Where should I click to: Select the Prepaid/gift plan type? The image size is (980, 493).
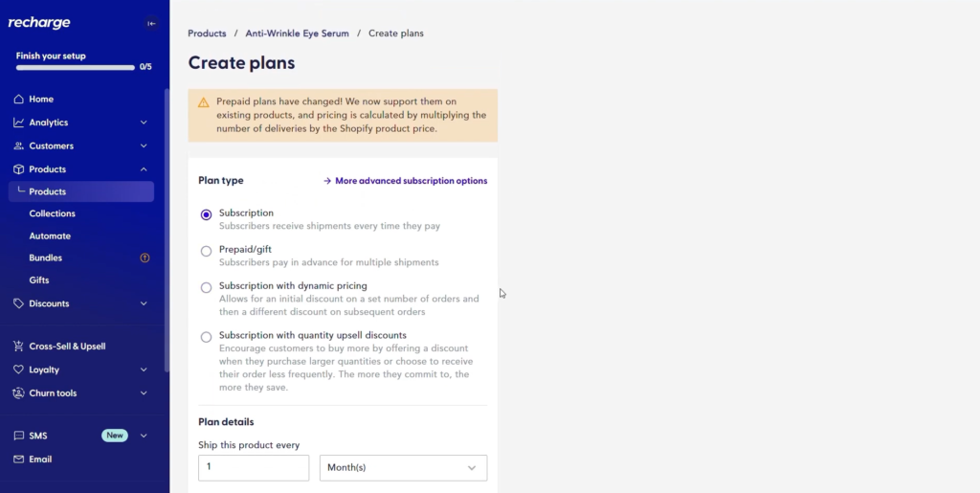206,251
